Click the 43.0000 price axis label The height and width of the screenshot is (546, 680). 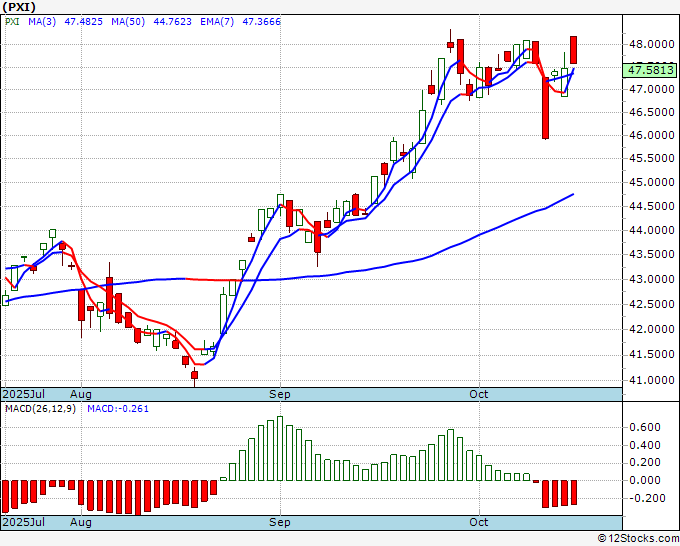[x=652, y=279]
